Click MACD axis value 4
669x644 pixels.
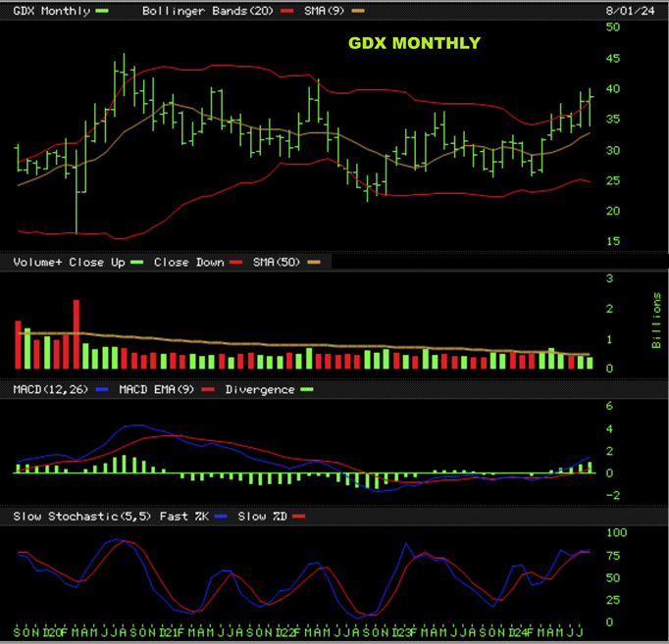tap(610, 428)
